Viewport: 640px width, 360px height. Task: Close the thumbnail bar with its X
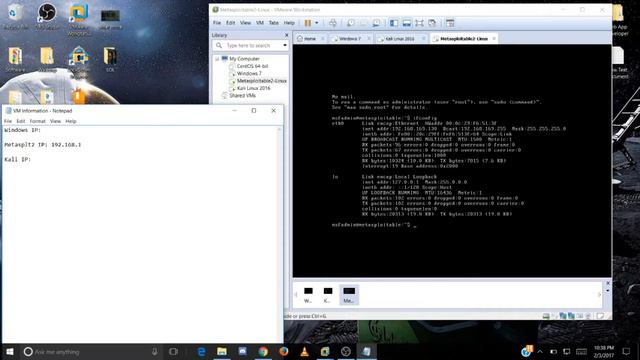(608, 283)
